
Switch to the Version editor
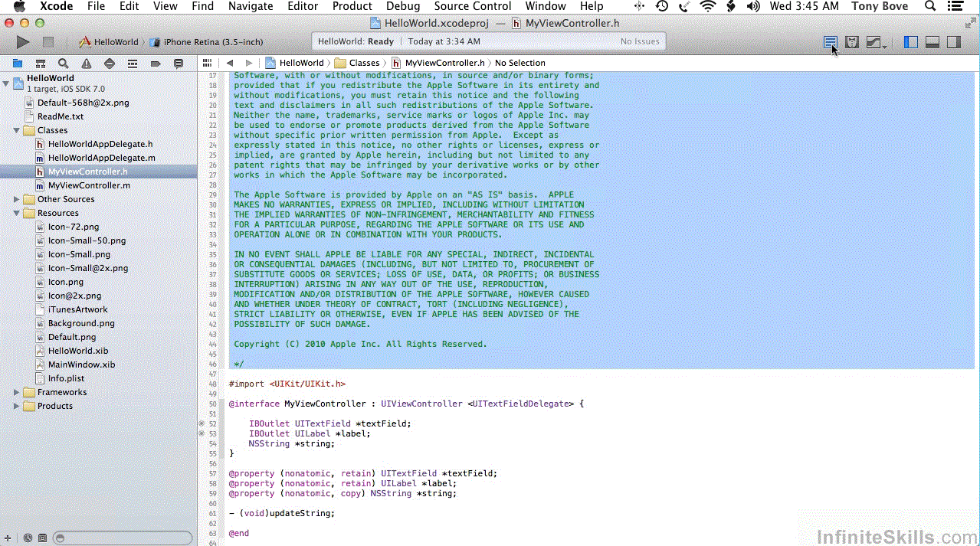[873, 42]
